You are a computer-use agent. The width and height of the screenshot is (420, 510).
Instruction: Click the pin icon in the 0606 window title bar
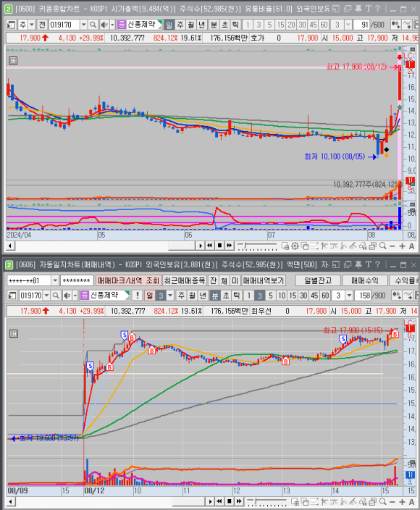pos(358,264)
